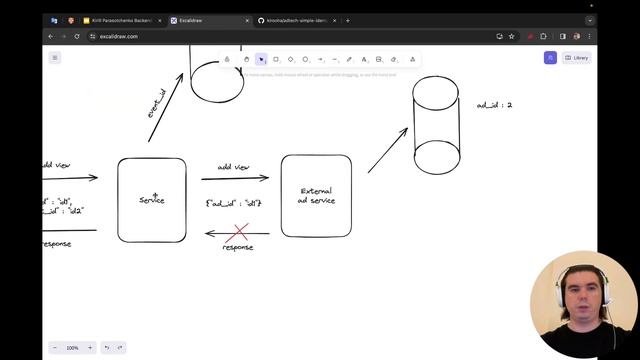The height and width of the screenshot is (360, 640).
Task: Select add view label between the boxes
Action: pyautogui.click(x=233, y=167)
